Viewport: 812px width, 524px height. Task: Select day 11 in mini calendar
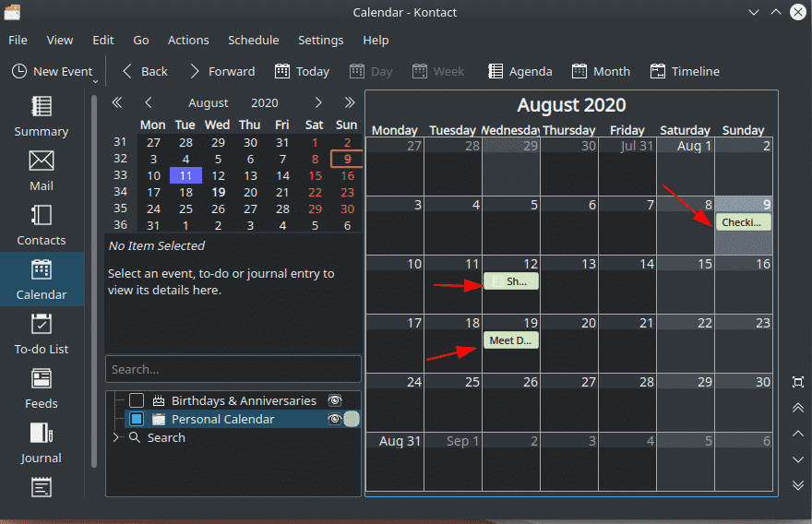[x=185, y=175]
